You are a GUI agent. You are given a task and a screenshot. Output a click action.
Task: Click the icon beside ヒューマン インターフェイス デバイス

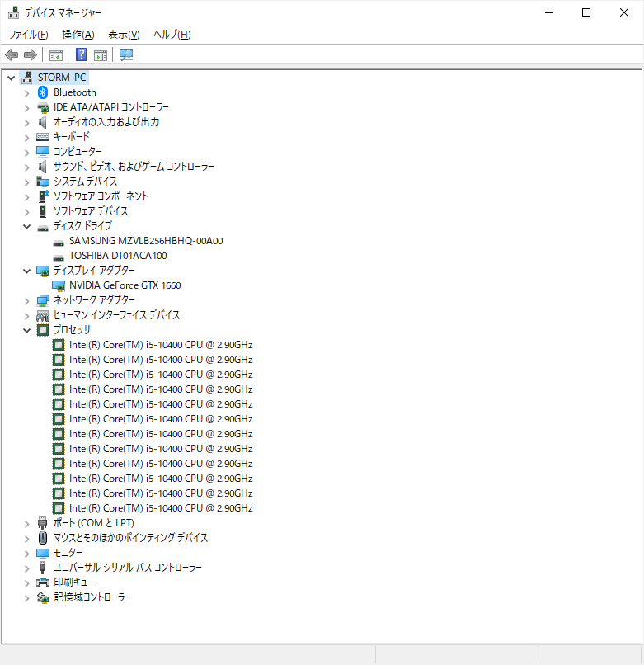click(x=43, y=315)
